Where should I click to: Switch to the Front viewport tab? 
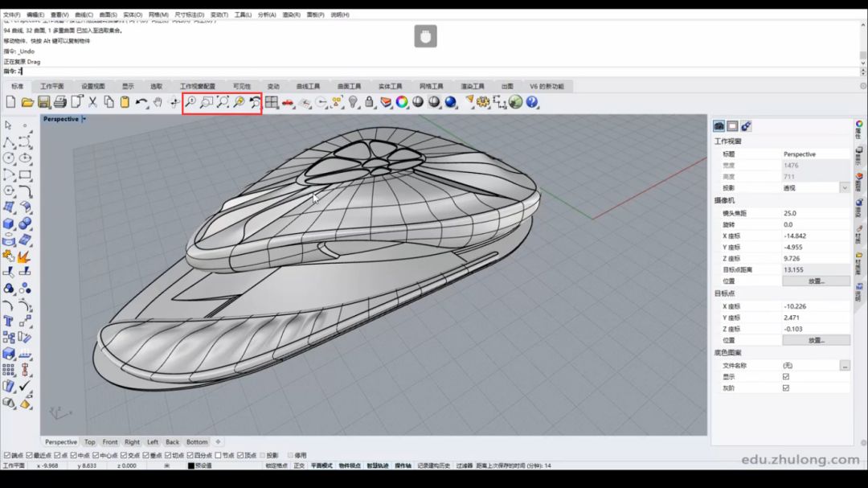110,442
